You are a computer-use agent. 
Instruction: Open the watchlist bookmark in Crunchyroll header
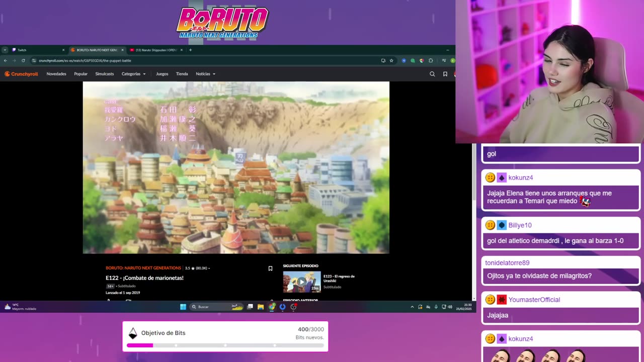point(445,74)
